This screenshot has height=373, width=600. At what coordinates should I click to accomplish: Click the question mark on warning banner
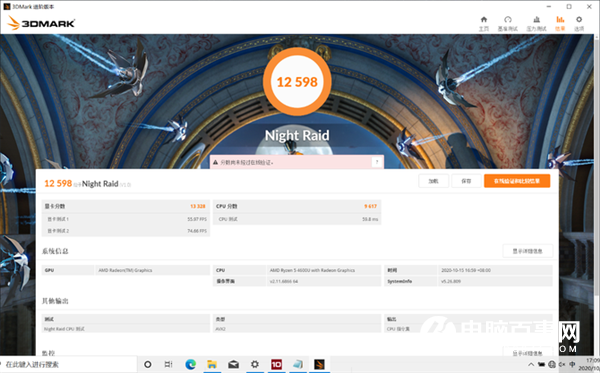point(377,162)
